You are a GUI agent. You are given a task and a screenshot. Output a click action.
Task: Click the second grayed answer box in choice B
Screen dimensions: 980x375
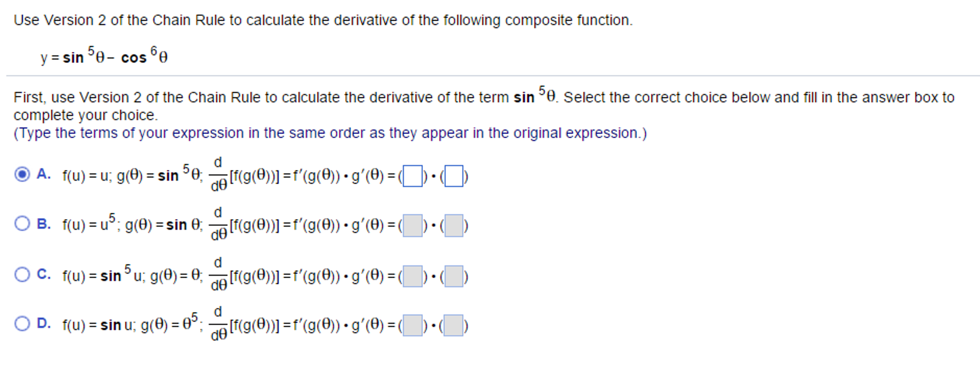point(453,226)
